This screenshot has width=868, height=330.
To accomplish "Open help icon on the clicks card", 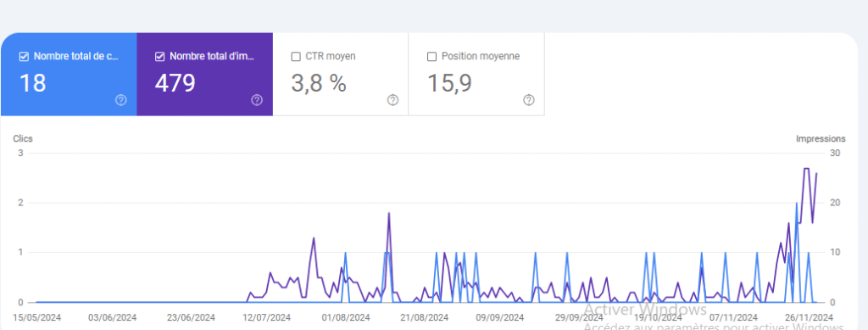I will tap(120, 99).
